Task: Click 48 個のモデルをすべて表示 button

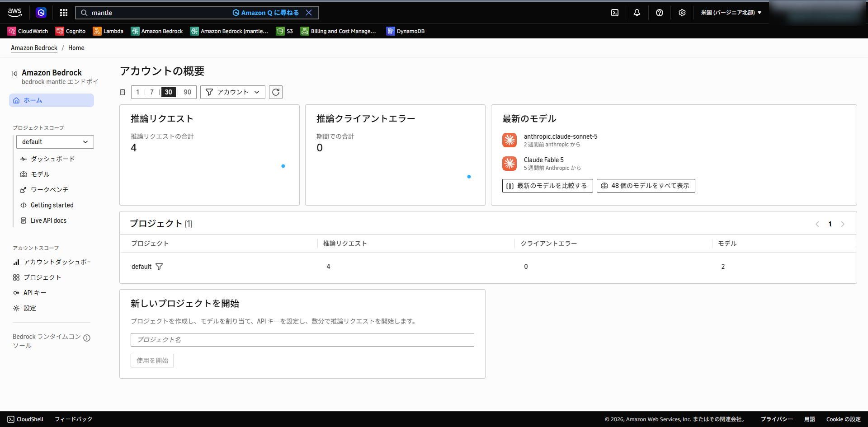Action: click(646, 186)
